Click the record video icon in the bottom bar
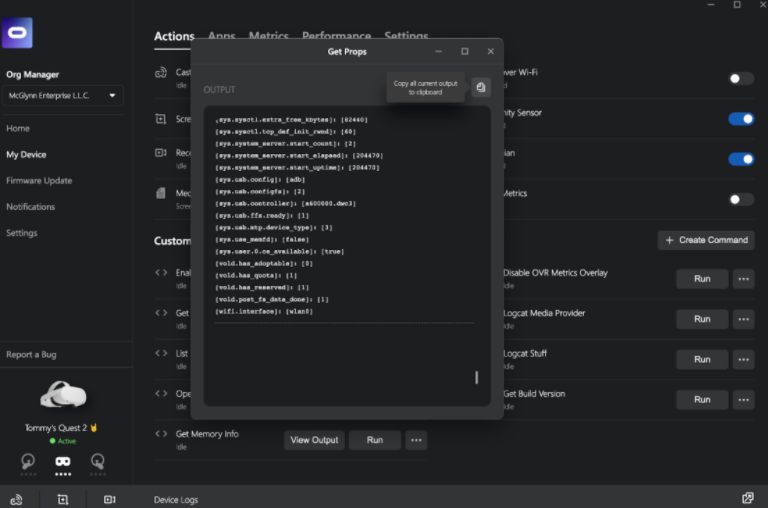 click(x=110, y=498)
